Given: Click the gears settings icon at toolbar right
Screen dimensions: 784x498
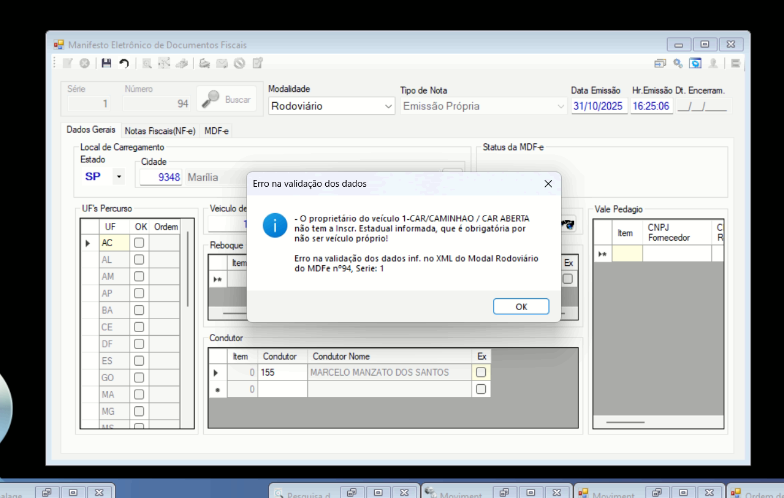Looking at the screenshot, I should tap(678, 63).
